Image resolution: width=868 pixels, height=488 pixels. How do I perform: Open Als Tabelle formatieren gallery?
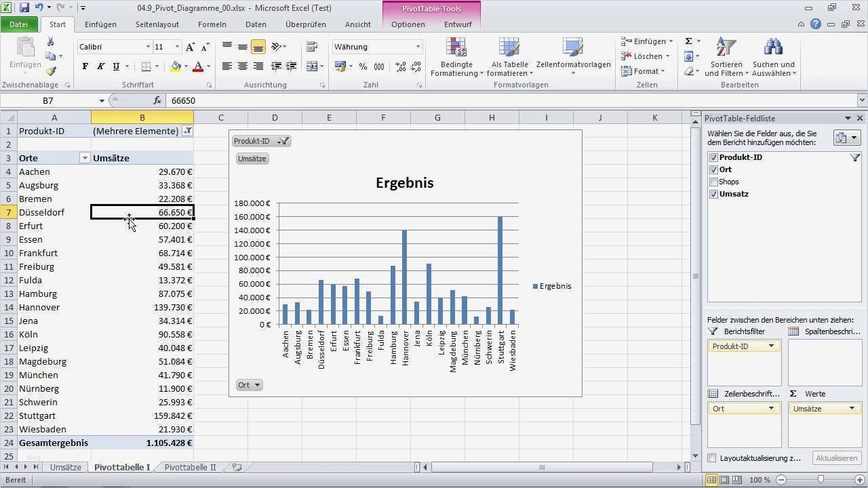point(509,57)
